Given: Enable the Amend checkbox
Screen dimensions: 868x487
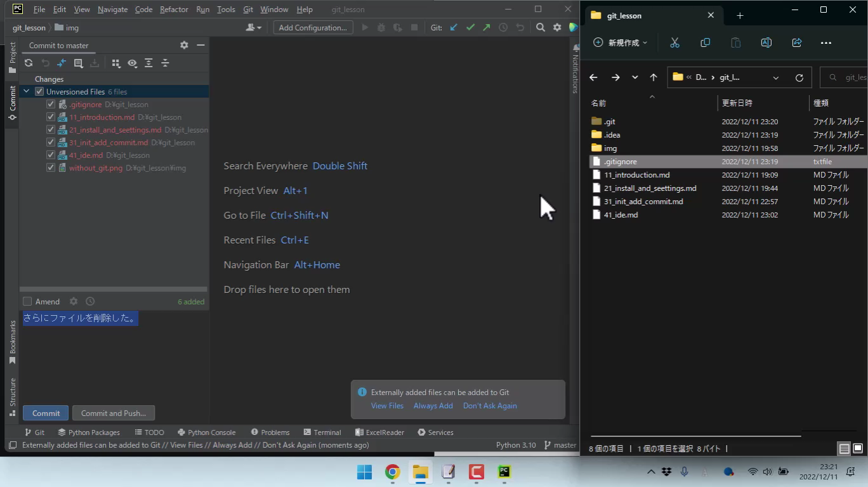Looking at the screenshot, I should click(x=27, y=301).
